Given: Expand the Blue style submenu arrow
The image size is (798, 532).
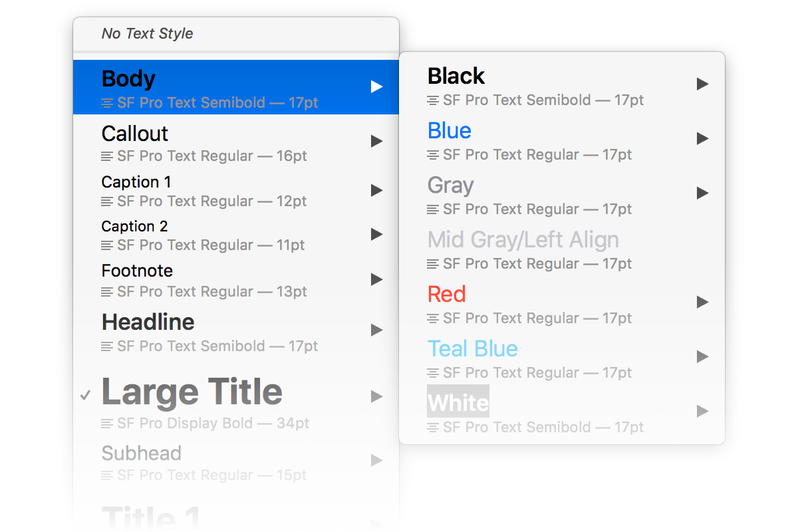Looking at the screenshot, I should coord(702,138).
